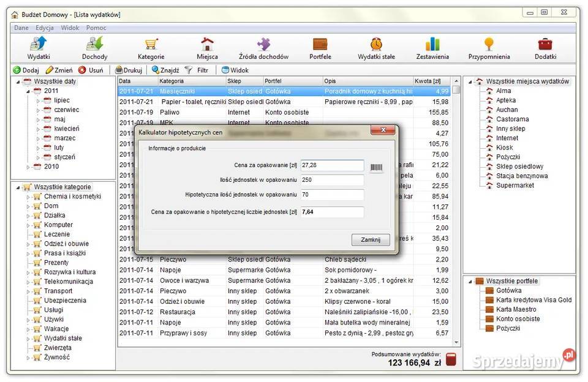Click the Cena za opakowanie input field
Image resolution: width=588 pixels, height=382 pixels.
coord(331,165)
